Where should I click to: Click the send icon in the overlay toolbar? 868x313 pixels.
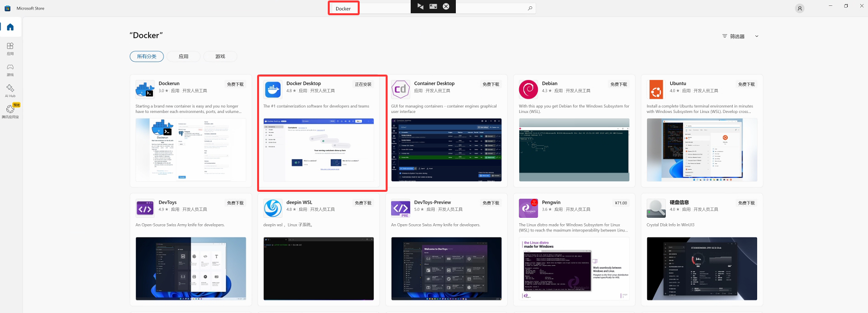[420, 6]
